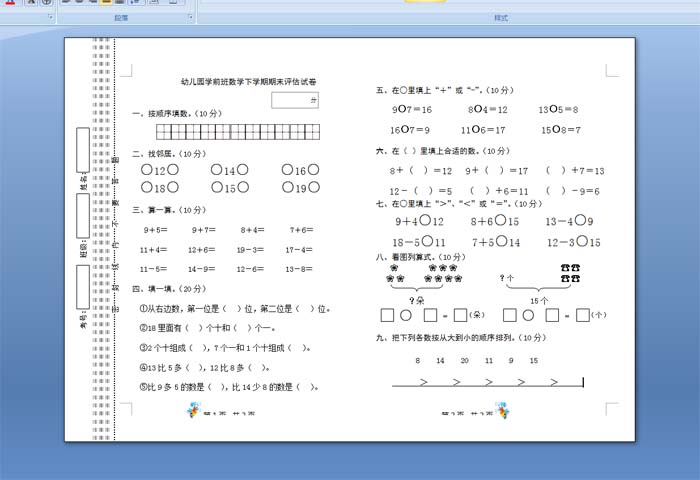This screenshot has width=700, height=480.
Task: Click the equation 9+5=
Action: [155, 230]
